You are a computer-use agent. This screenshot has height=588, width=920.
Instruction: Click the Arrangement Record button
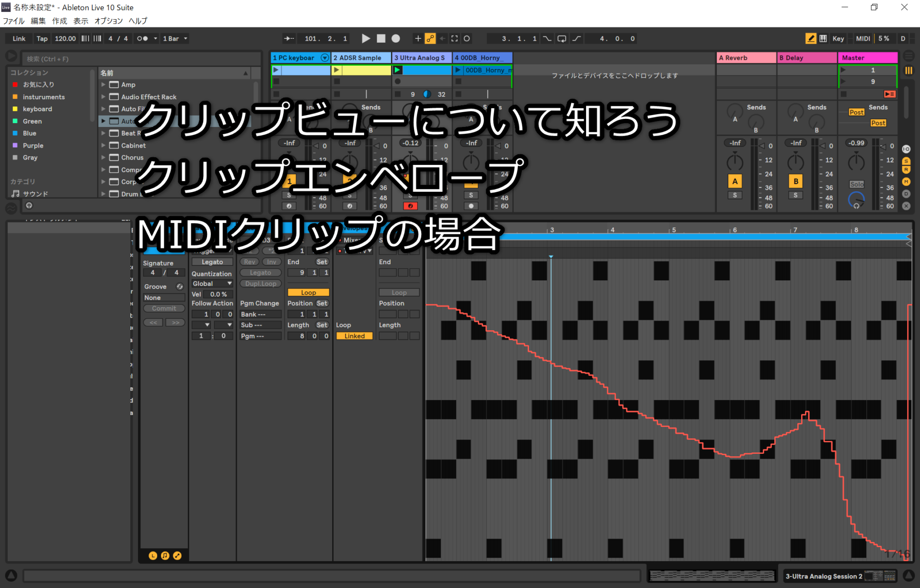point(396,38)
